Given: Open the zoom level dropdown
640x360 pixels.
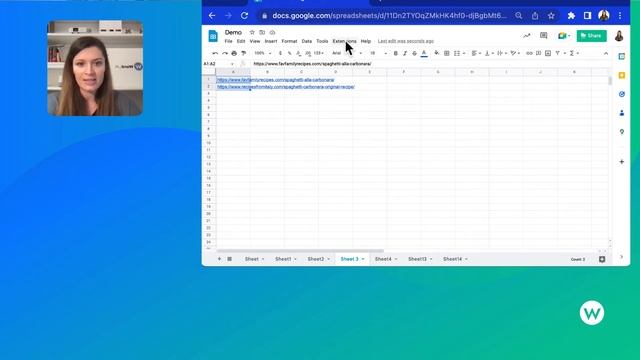Looking at the screenshot, I should (x=262, y=53).
